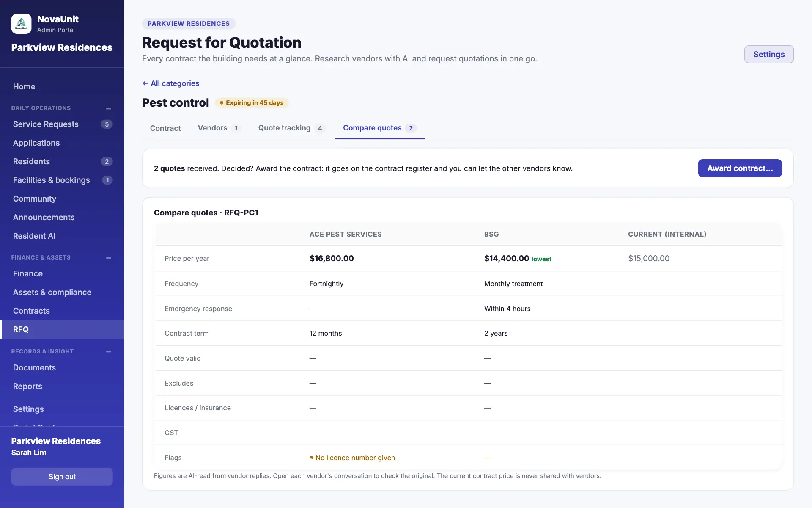Open Service Requests in the sidebar
This screenshot has height=508, width=812.
click(62, 124)
